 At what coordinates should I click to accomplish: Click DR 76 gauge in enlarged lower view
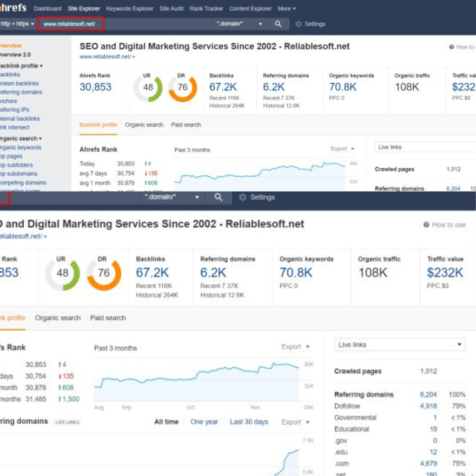click(104, 273)
